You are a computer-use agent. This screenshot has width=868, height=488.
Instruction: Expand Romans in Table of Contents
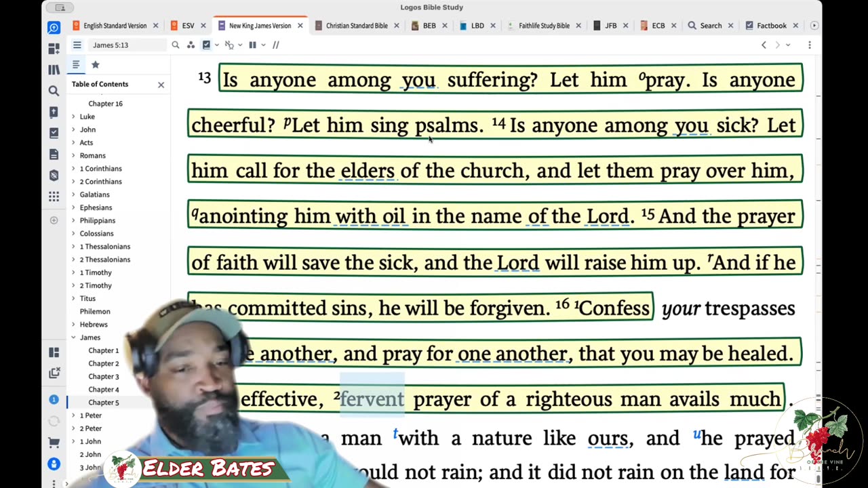[x=73, y=155]
